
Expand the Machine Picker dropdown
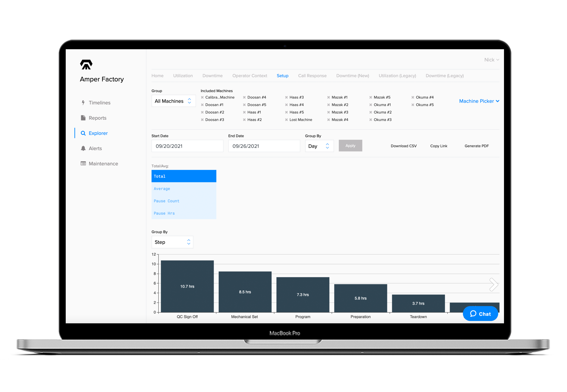[x=479, y=101]
